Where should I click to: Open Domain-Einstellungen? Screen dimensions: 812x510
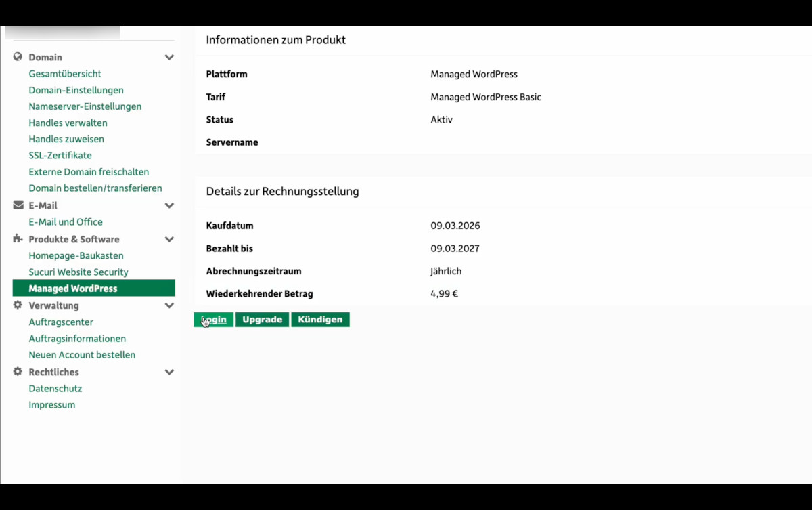point(76,90)
